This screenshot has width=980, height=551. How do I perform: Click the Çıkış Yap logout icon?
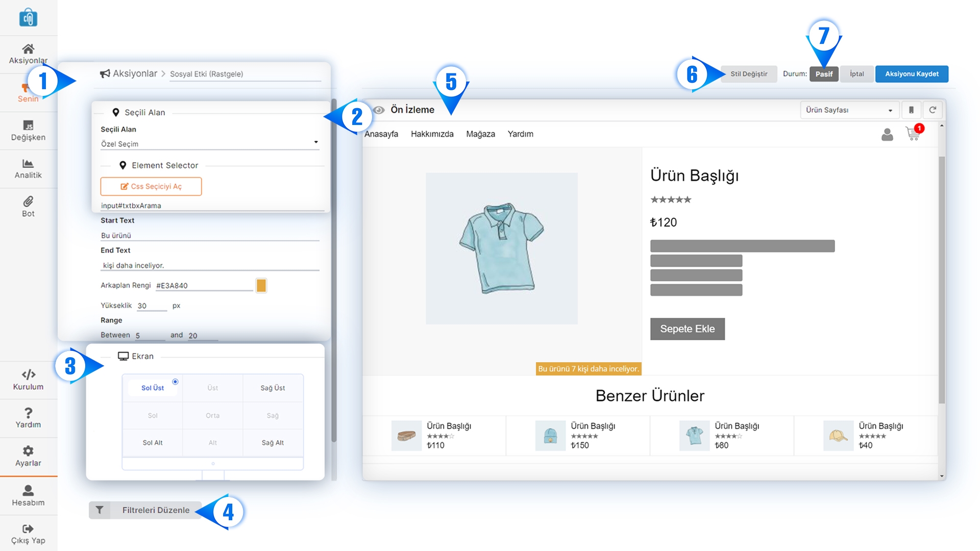(x=28, y=529)
